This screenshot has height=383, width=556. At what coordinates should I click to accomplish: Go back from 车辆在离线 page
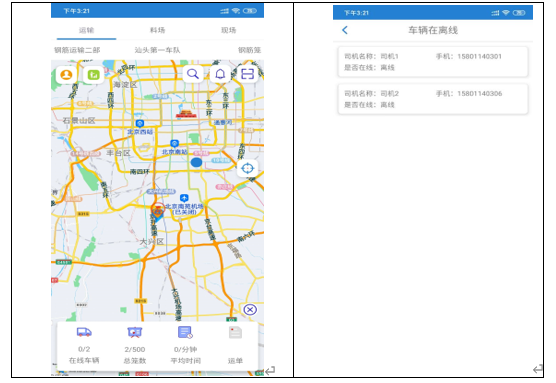click(345, 30)
